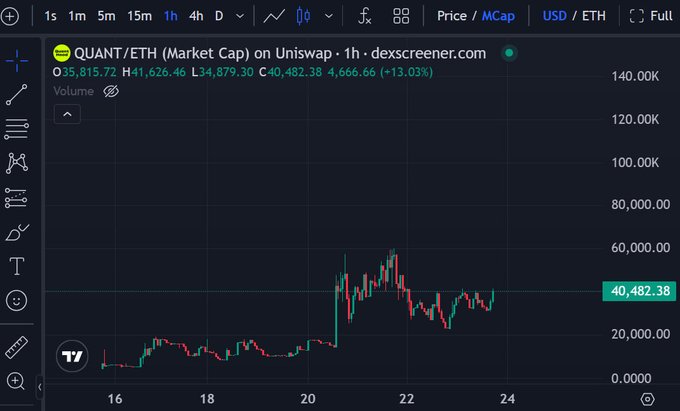The width and height of the screenshot is (680, 411).
Task: Click the 24 date axis label
Action: click(507, 399)
